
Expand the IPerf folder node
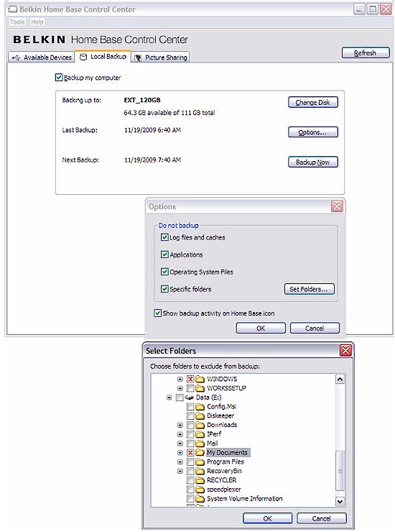(x=180, y=434)
